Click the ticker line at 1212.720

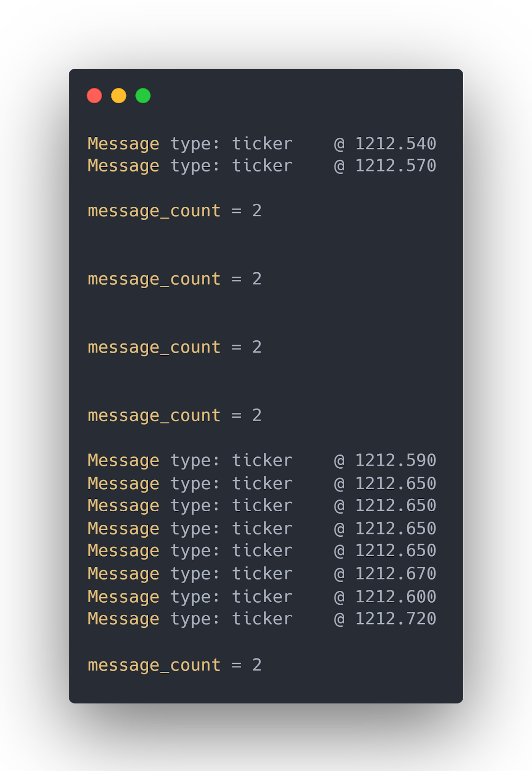click(x=262, y=619)
